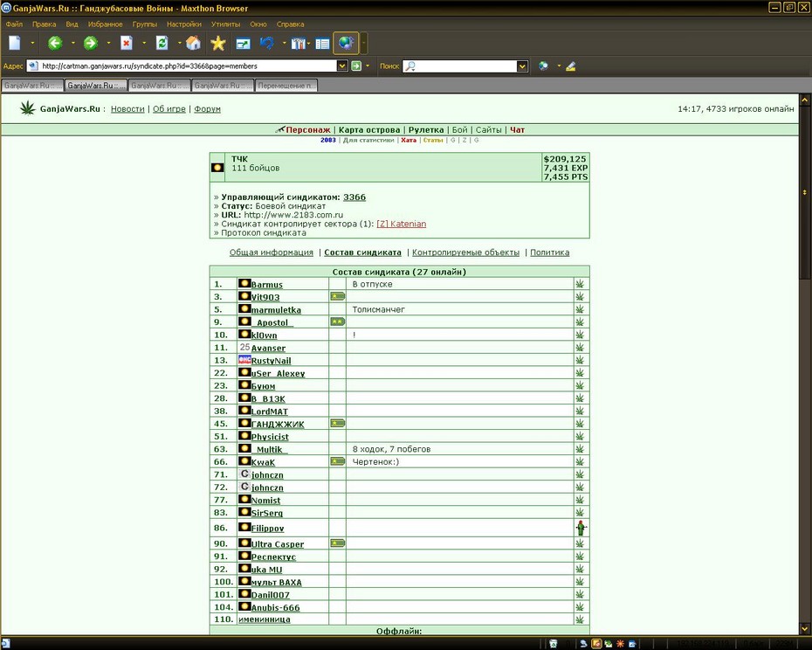
Task: Switch to the Перемещение browser tab
Action: (x=286, y=86)
